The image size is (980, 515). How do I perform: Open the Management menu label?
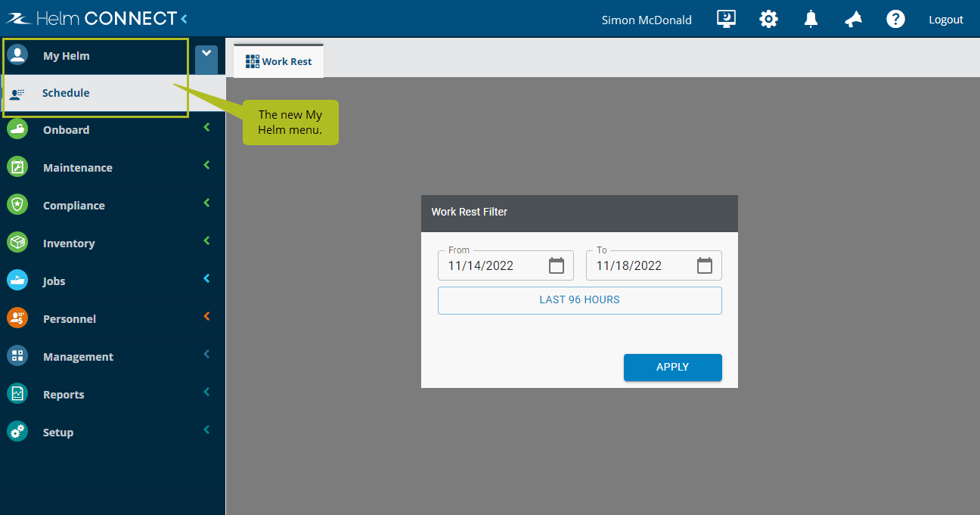(78, 357)
